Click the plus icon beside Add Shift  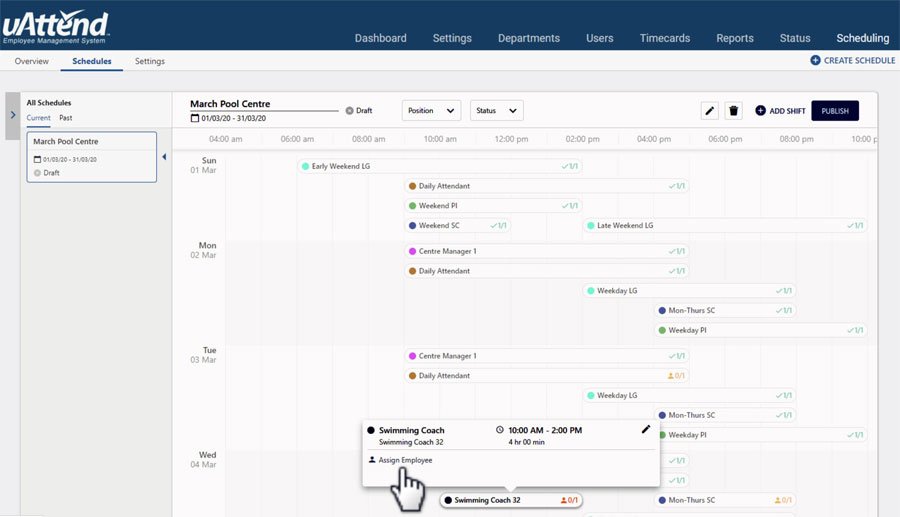pyautogui.click(x=760, y=111)
